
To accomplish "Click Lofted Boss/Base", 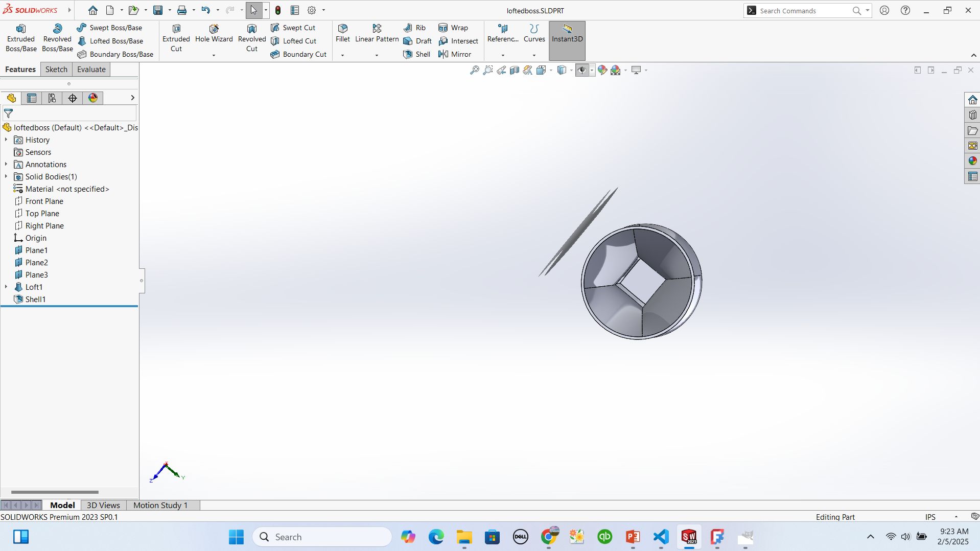I will point(110,41).
